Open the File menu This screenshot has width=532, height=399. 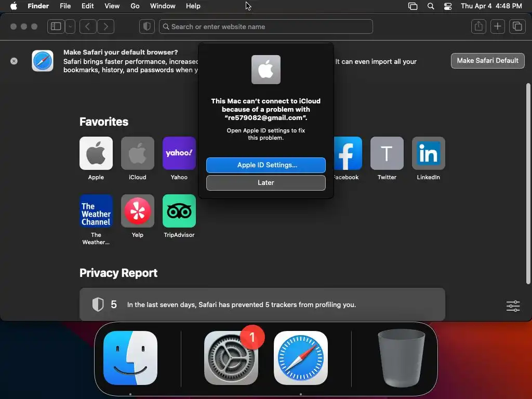coord(65,6)
